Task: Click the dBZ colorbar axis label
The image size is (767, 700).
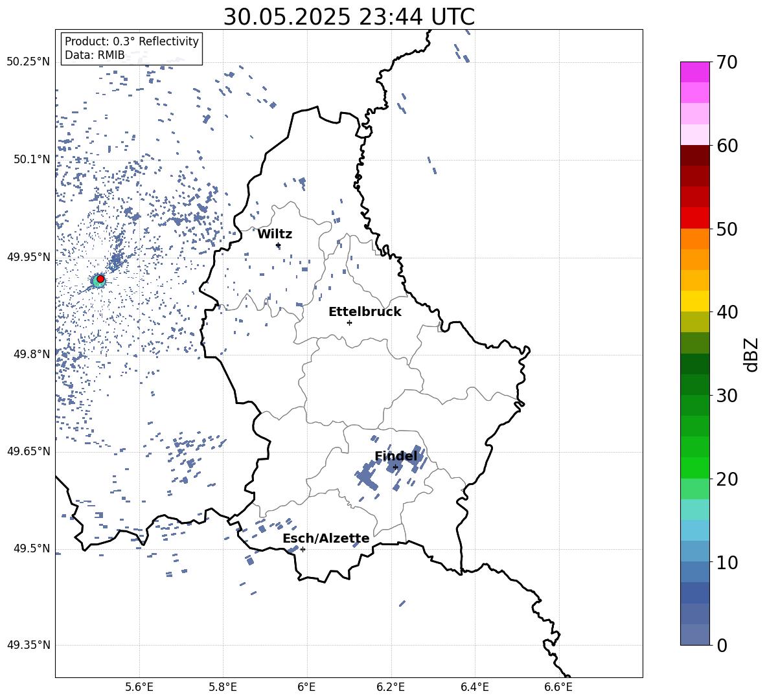Action: [x=752, y=354]
